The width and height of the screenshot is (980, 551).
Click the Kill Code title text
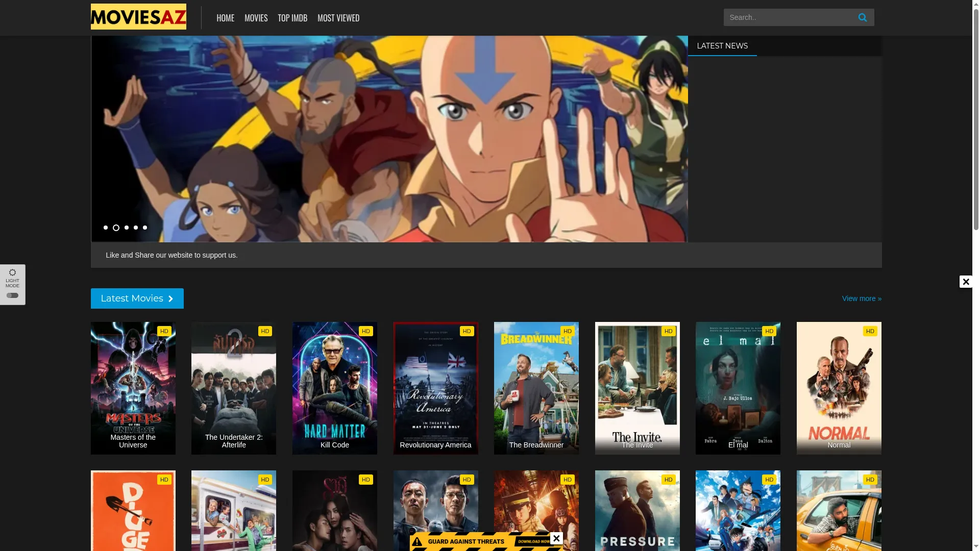pos(335,445)
